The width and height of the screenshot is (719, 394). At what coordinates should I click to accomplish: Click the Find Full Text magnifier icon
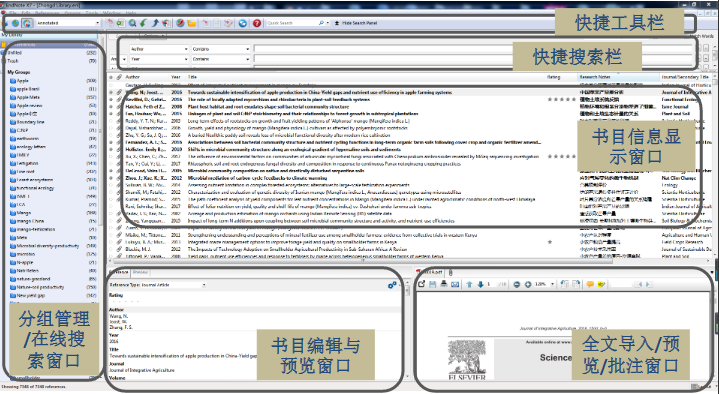coord(132,23)
